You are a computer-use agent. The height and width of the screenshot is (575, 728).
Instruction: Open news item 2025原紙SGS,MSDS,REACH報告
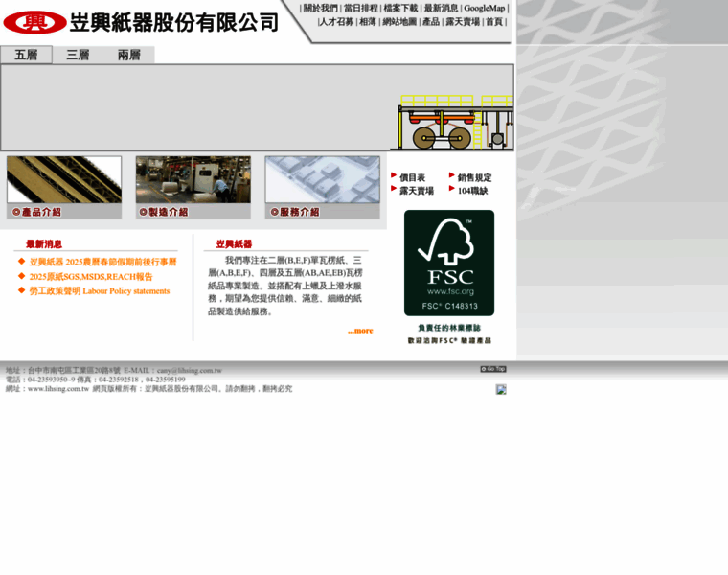[x=91, y=277]
